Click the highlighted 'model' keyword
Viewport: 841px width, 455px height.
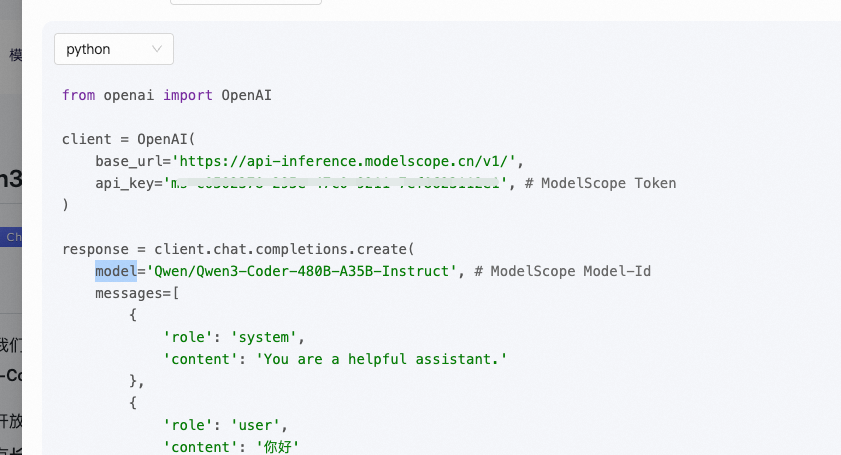click(115, 271)
